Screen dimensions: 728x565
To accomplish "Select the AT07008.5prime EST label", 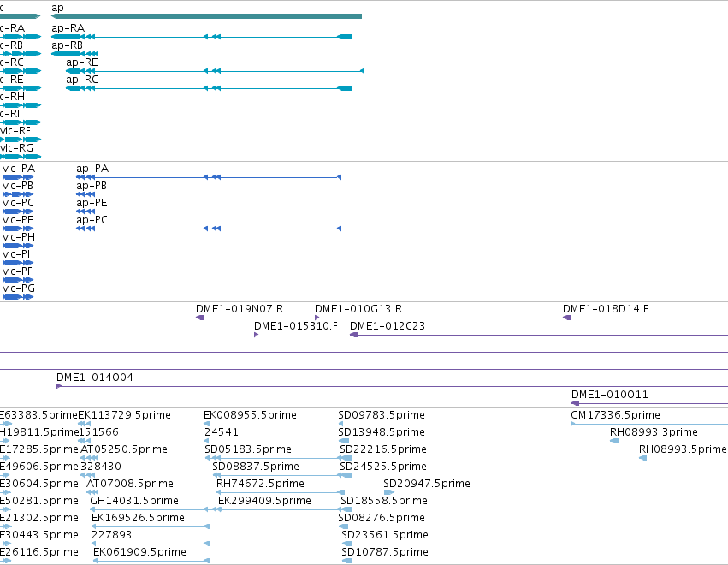I will (130, 484).
